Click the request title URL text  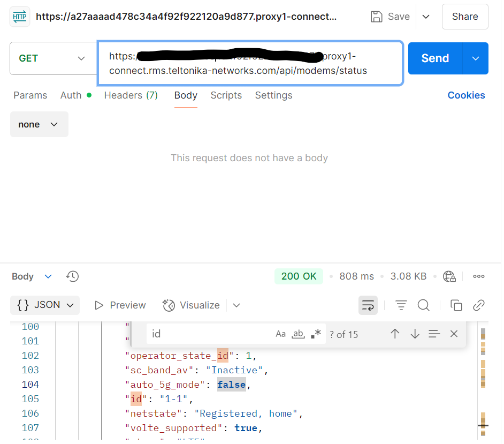(186, 17)
